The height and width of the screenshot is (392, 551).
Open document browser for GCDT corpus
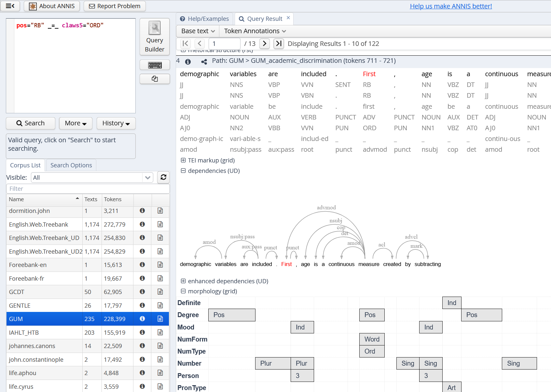(160, 292)
